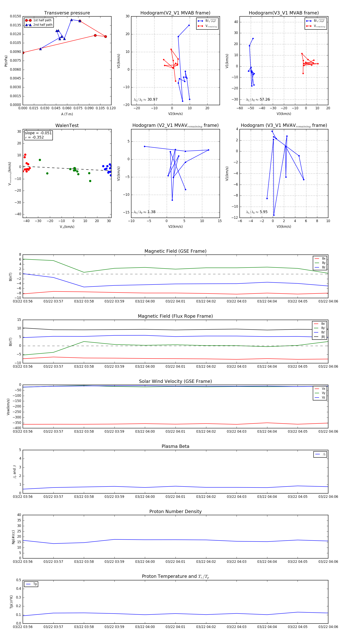Click the "Hodogram(V3_V1 MVAB frame)" title
Image resolution: width=351 pixels, height=644 pixels.
(x=284, y=13)
